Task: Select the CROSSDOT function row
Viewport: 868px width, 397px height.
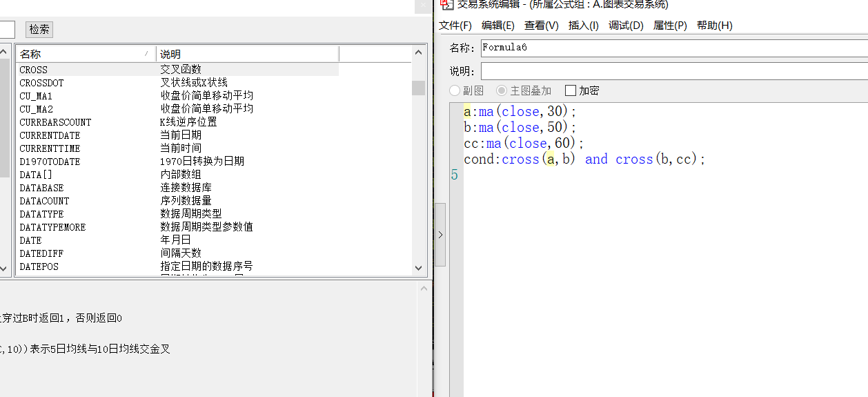Action: pos(177,83)
